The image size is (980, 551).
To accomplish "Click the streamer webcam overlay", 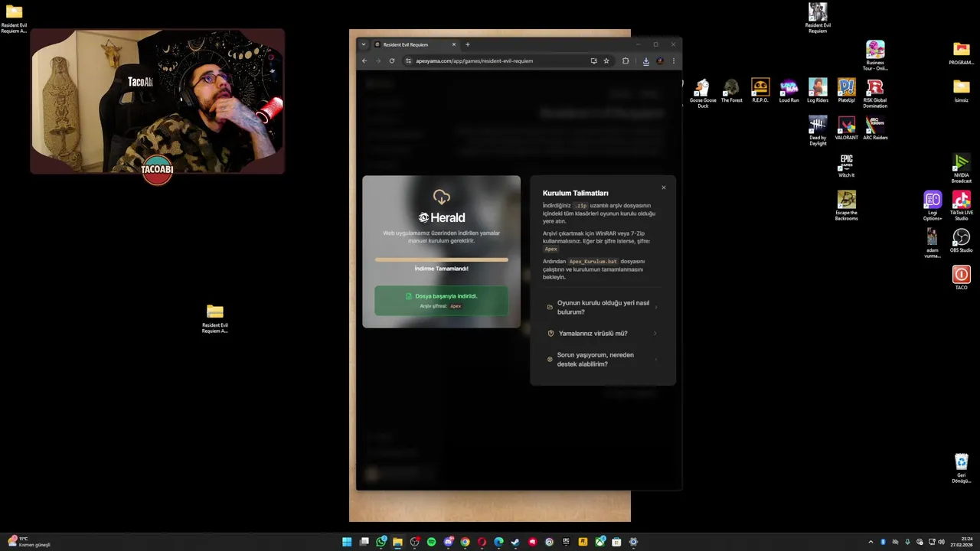I will click(x=158, y=102).
